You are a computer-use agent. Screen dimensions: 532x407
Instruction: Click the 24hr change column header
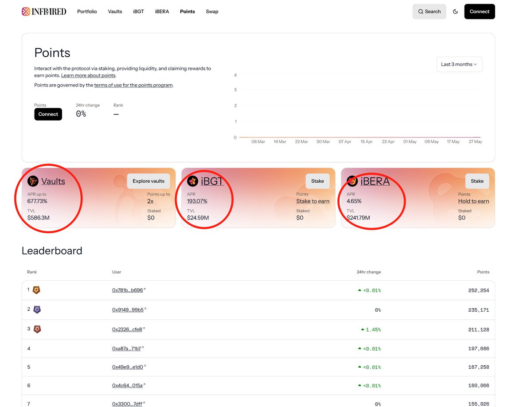tap(369, 272)
